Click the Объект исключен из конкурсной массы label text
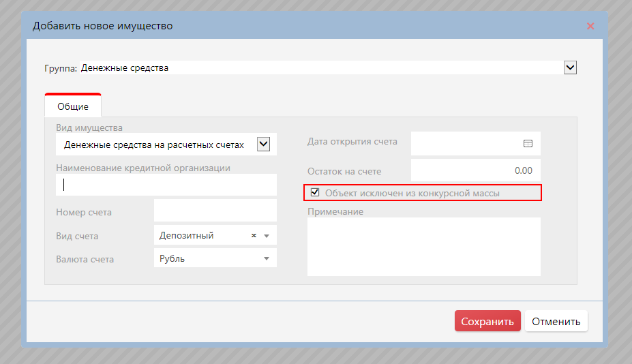 pyautogui.click(x=412, y=194)
